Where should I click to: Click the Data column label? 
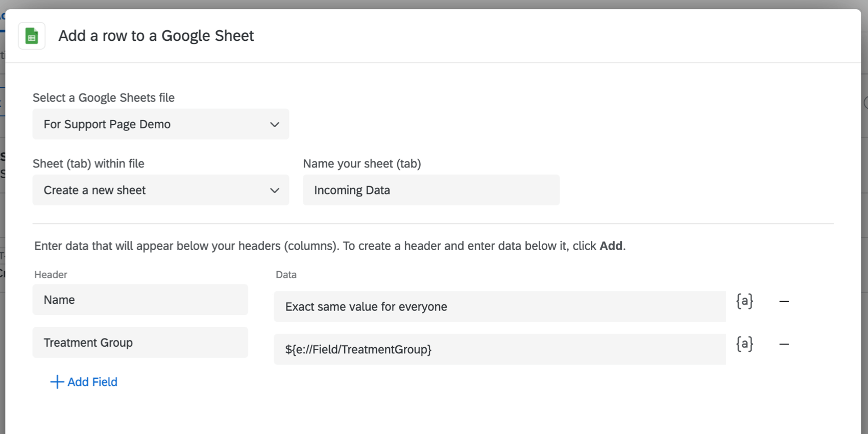pyautogui.click(x=286, y=275)
